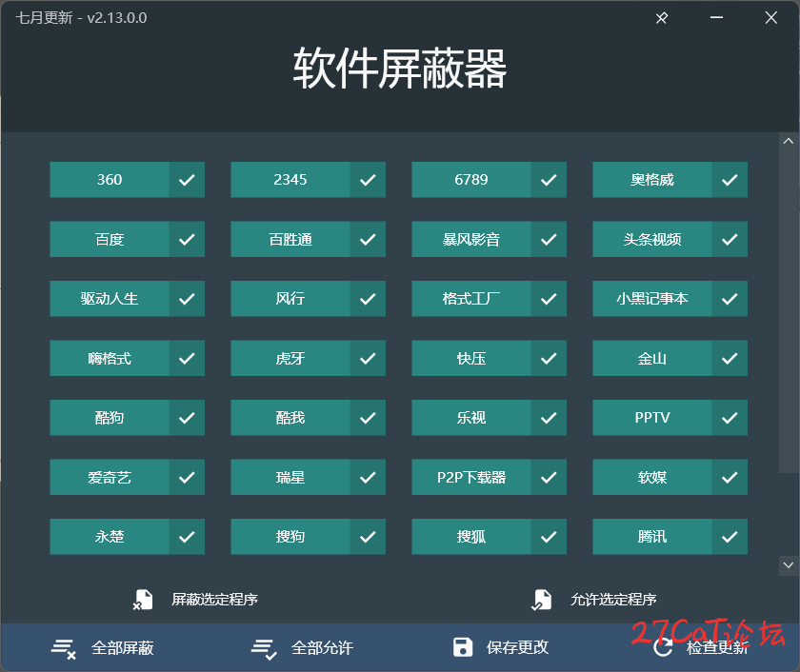This screenshot has width=800, height=672.
Task: Toggle the checkmark for 乐视
Action: pyautogui.click(x=549, y=418)
